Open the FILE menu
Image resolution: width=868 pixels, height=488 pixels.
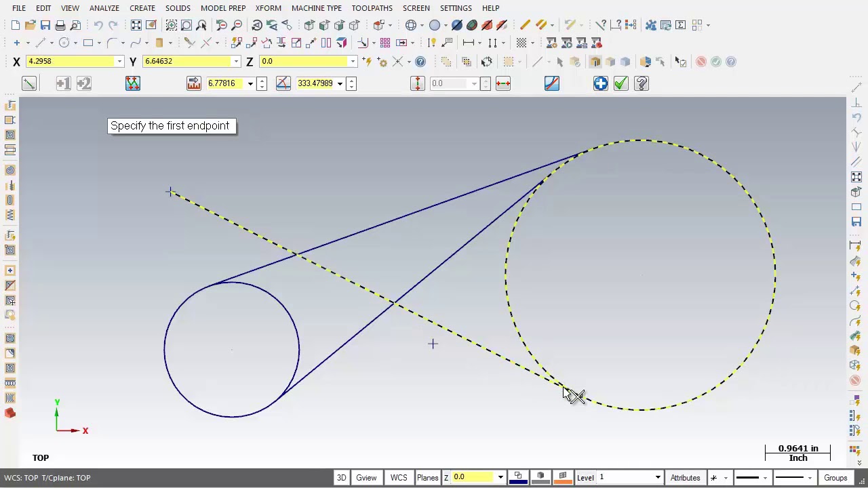pos(19,8)
